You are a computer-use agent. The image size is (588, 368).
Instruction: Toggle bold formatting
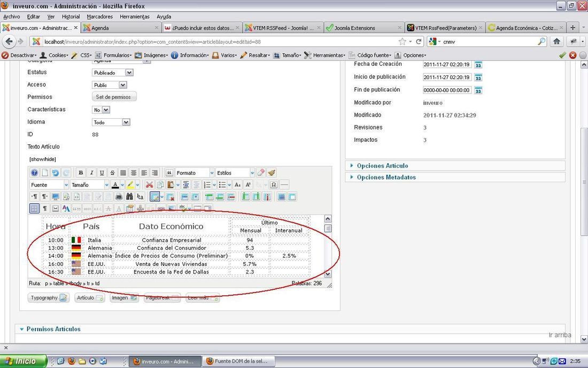click(81, 173)
